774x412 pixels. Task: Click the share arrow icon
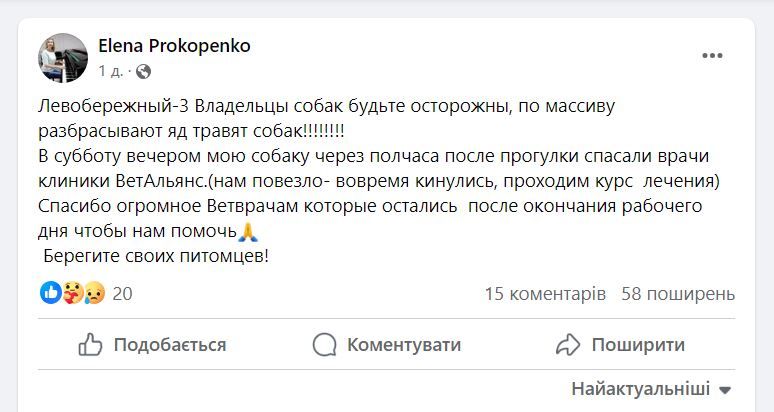(568, 345)
